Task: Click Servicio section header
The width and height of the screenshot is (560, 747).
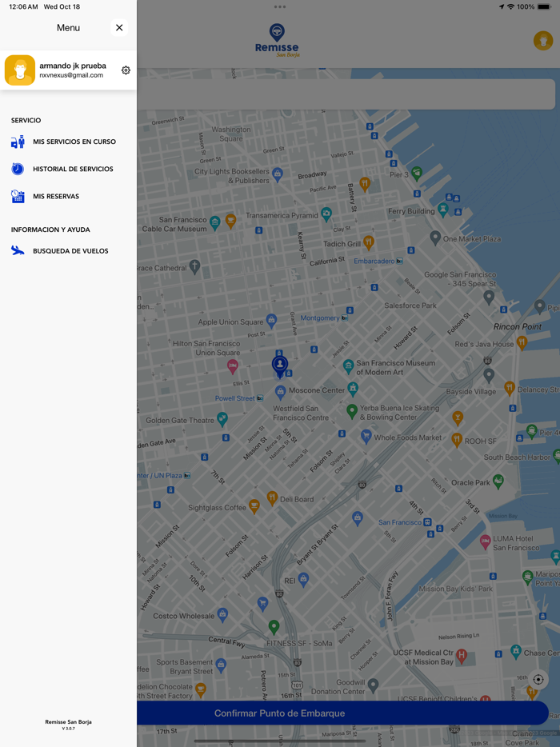Action: [26, 121]
